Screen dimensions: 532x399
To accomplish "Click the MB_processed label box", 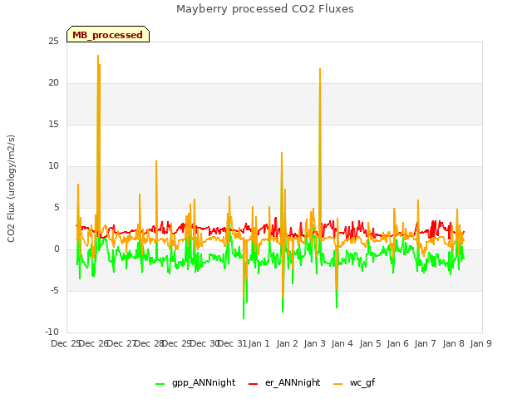I will [108, 34].
